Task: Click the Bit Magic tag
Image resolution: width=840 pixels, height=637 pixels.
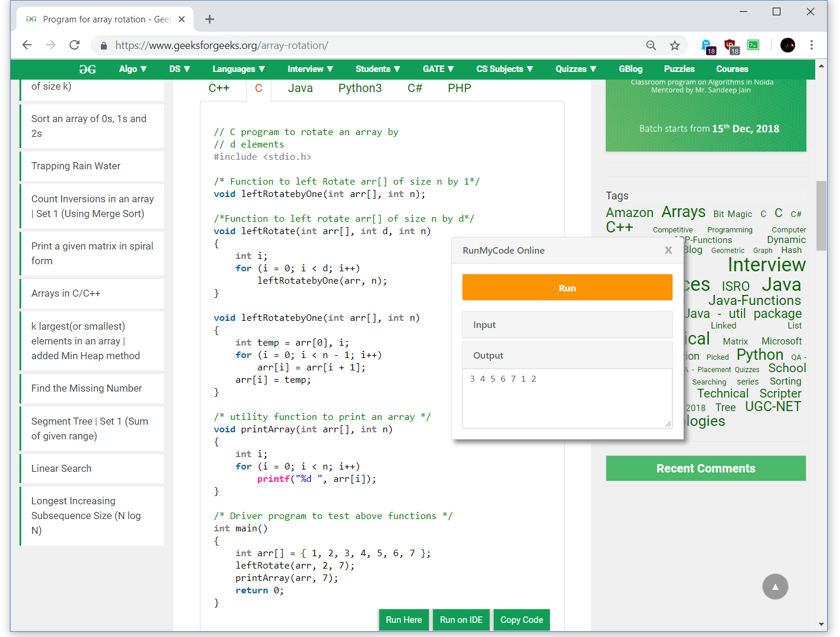Action: [733, 214]
